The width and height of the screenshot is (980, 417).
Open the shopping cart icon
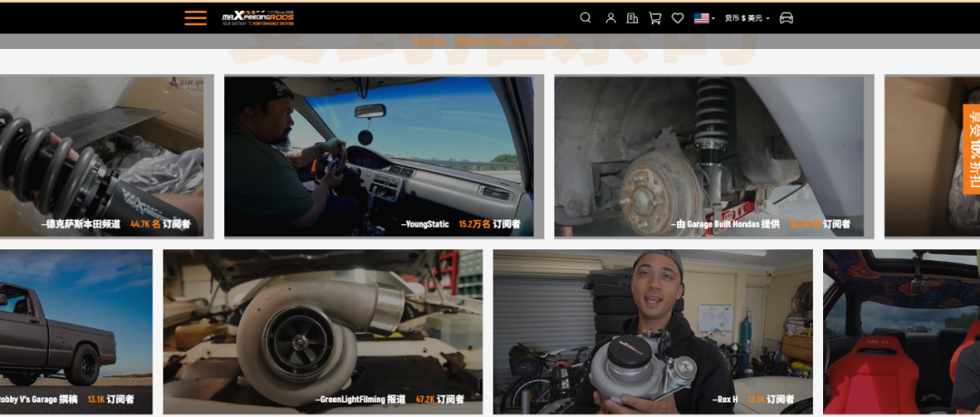tap(655, 17)
